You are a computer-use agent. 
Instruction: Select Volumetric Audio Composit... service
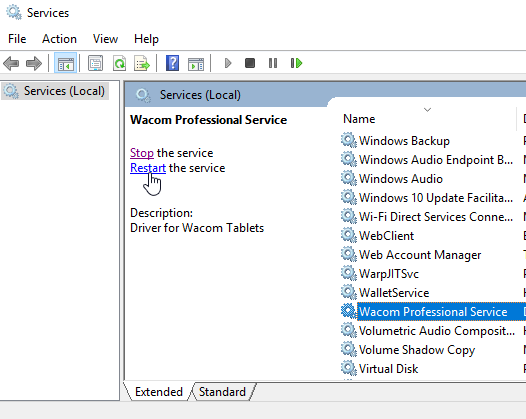pos(433,331)
